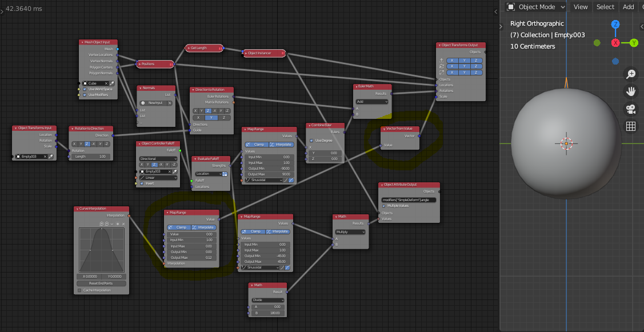Image resolution: width=644 pixels, height=332 pixels.
Task: Enable Use World Space on Mesh Object Input
Action: [85, 89]
